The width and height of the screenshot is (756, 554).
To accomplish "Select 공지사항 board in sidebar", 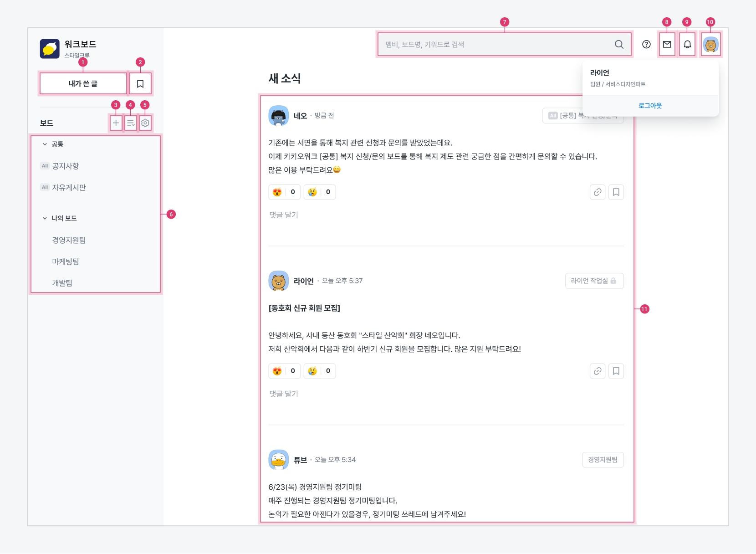I will click(66, 166).
